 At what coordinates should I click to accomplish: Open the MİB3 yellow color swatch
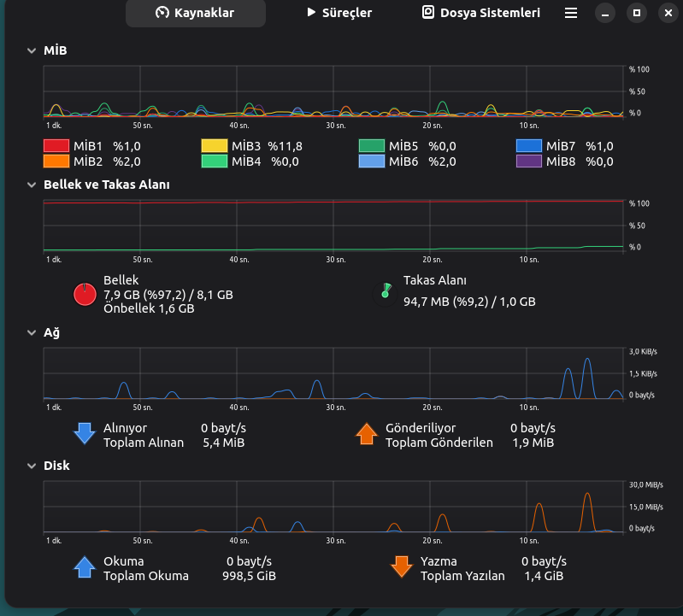pos(214,146)
